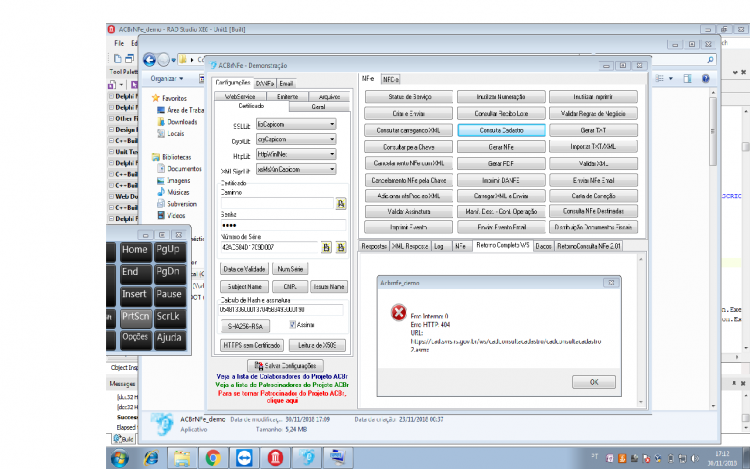
Task: Open the File menu in RAD Studio
Action: coord(119,43)
